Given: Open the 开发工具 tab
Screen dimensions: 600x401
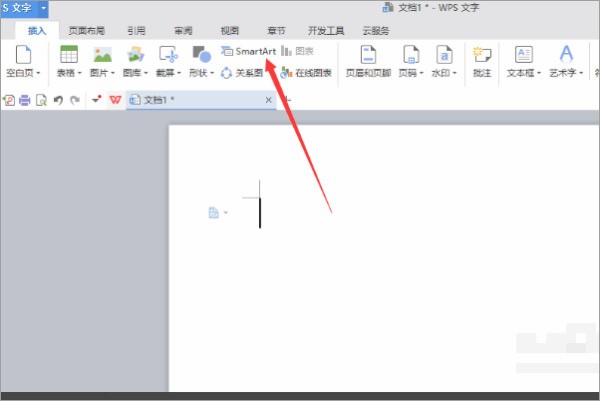Looking at the screenshot, I should 325,31.
